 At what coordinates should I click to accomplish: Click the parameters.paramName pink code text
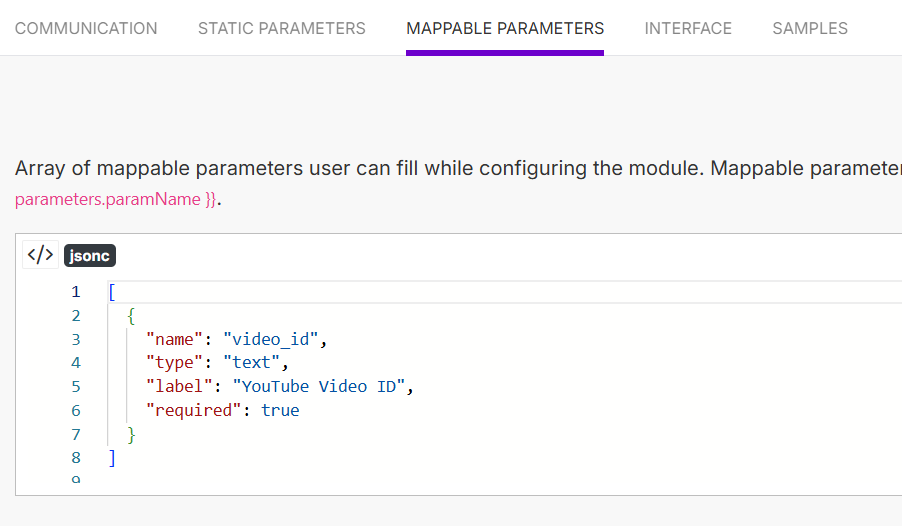(115, 199)
